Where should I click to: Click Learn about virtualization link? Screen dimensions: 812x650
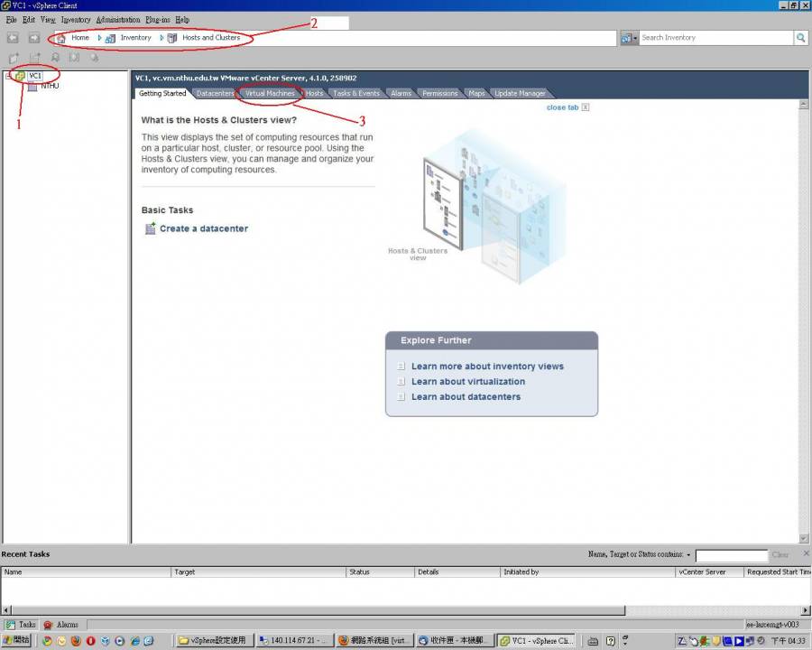[467, 382]
